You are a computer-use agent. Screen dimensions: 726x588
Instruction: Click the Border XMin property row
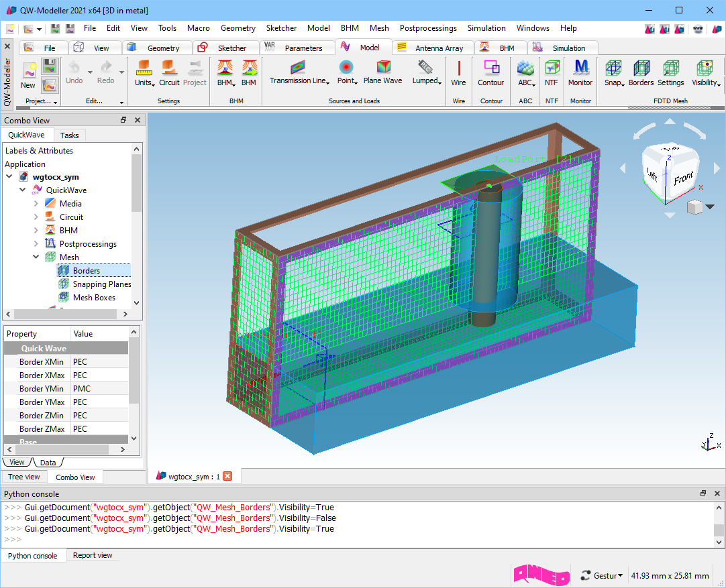[x=66, y=362]
